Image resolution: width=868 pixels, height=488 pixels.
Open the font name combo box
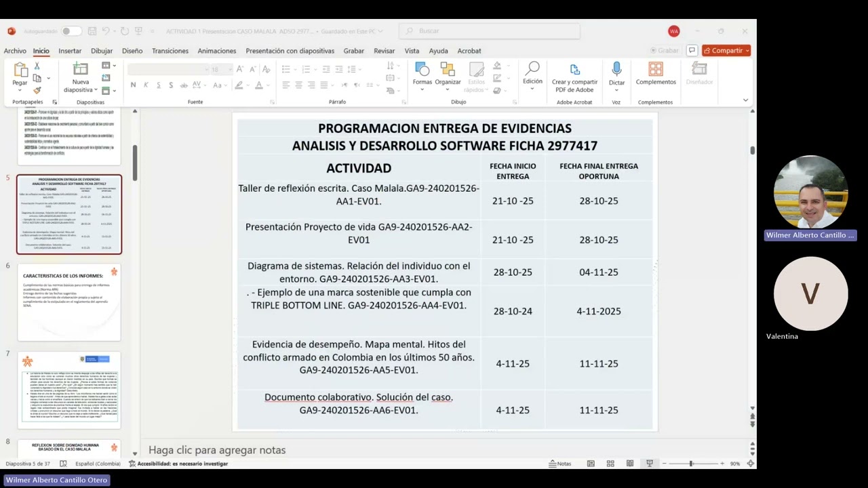169,69
